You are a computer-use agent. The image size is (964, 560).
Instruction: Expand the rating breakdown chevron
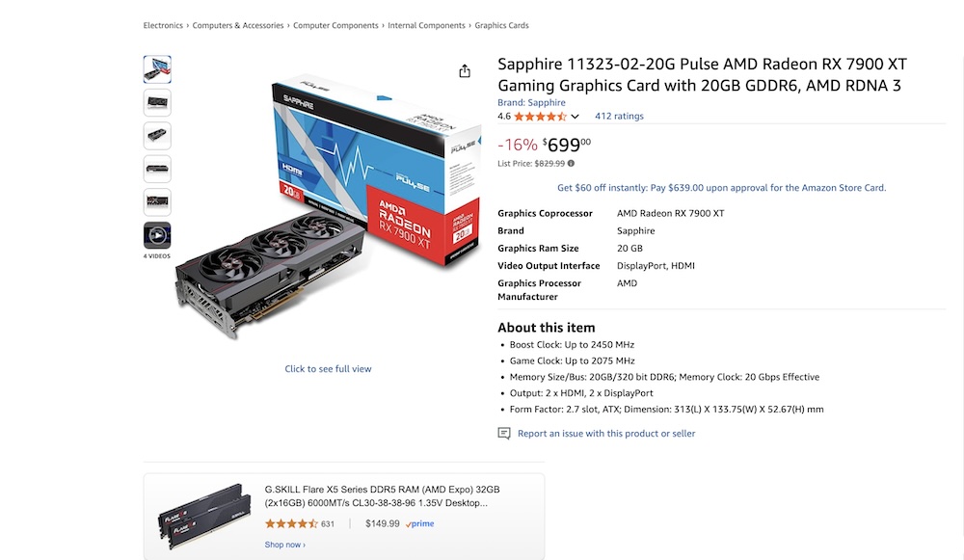click(x=576, y=117)
